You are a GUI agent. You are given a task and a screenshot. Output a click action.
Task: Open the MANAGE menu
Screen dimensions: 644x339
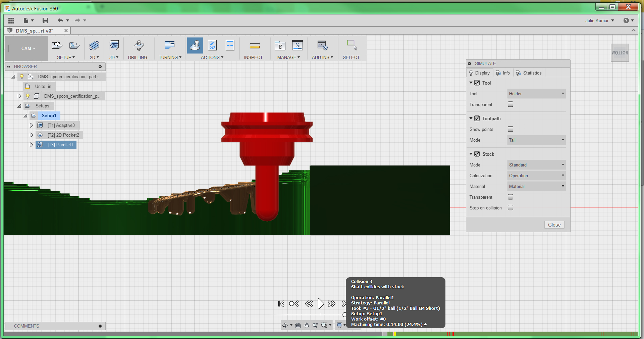(288, 57)
